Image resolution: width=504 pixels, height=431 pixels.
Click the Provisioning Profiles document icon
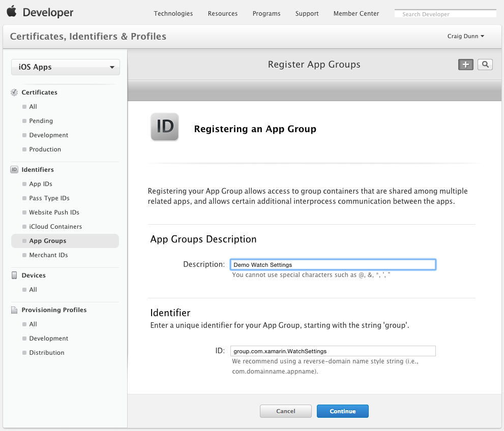tap(14, 310)
